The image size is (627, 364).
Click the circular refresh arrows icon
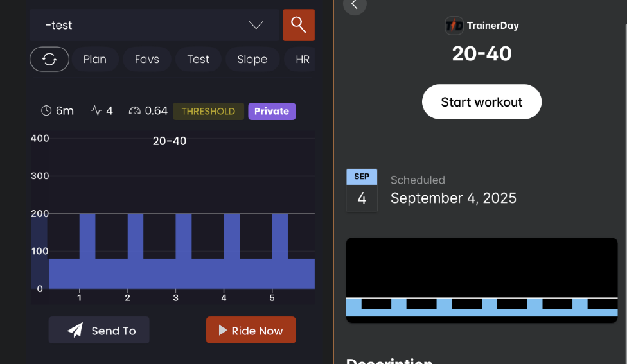tap(49, 59)
